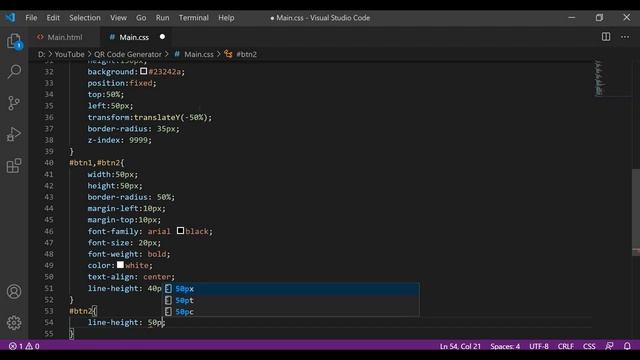Click line number 53 in gutter
The height and width of the screenshot is (360, 640).
pyautogui.click(x=49, y=311)
